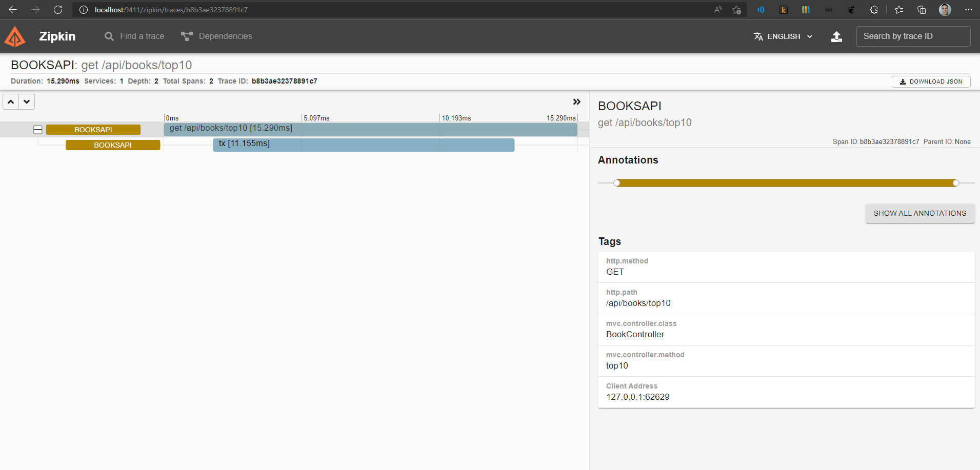Image resolution: width=980 pixels, height=470 pixels.
Task: Click the expand-all down arrow button
Action: (27, 101)
